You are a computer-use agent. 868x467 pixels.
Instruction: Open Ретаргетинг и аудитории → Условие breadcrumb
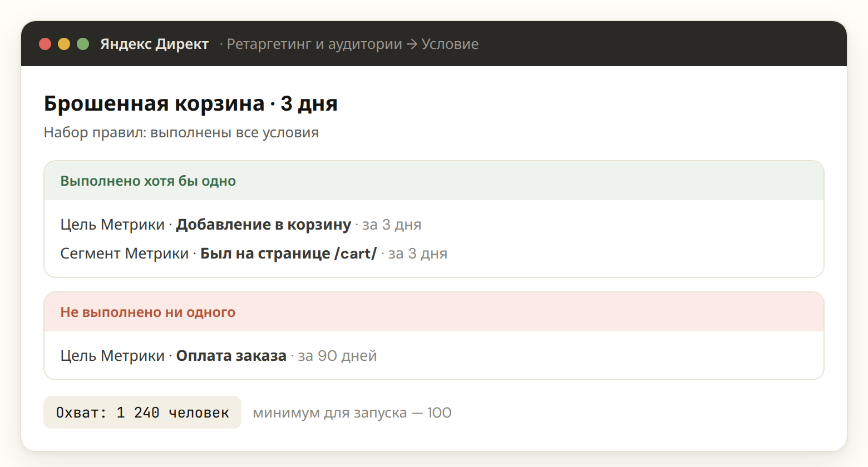point(353,44)
